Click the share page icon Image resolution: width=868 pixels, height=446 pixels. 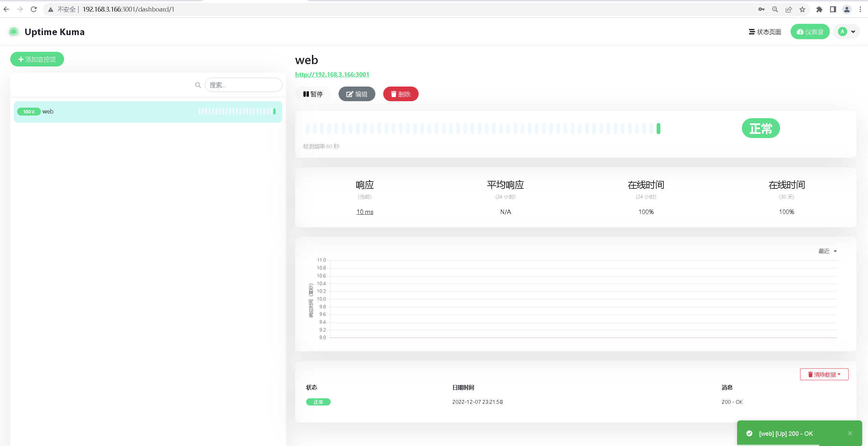pos(789,9)
